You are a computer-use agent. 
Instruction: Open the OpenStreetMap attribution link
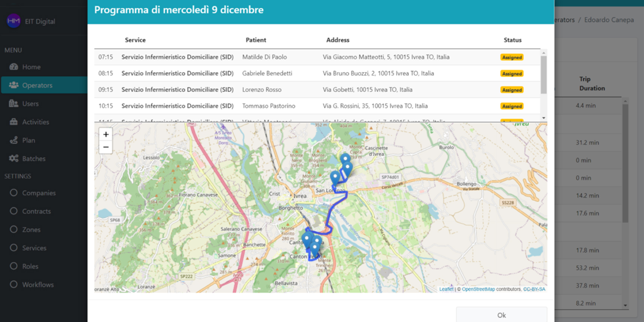[478, 289]
